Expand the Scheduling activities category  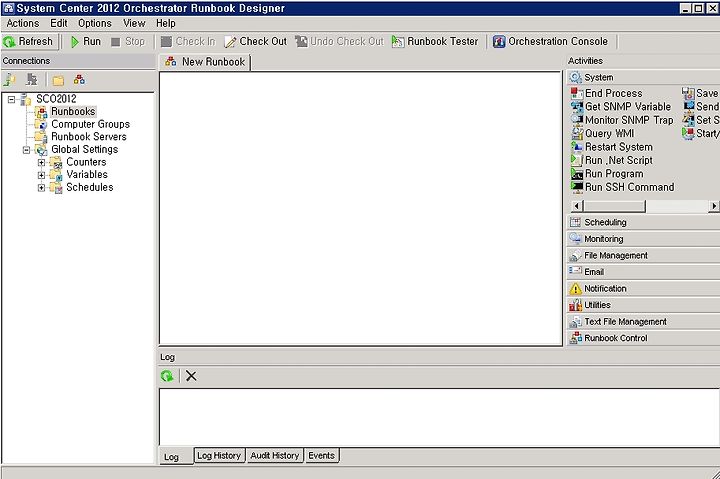click(x=644, y=222)
